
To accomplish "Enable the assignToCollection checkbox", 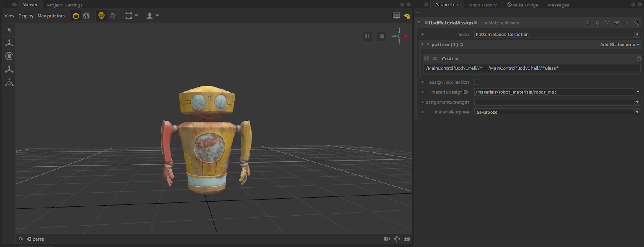I will click(x=477, y=82).
